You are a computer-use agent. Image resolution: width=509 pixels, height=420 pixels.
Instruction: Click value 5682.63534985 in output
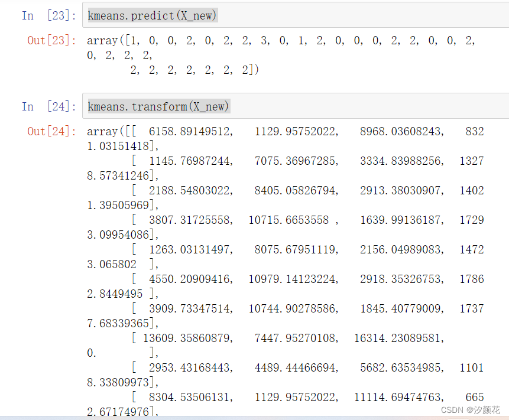click(x=401, y=367)
